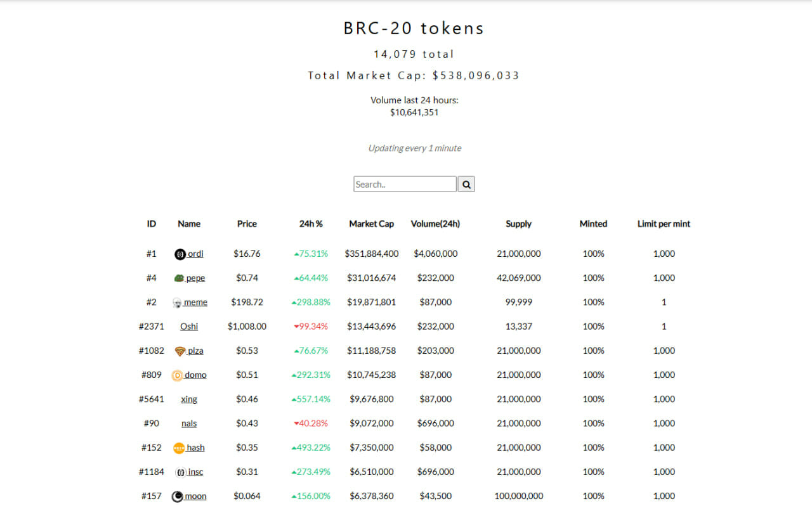The image size is (812, 506).
Task: Select the $0.064 moon price
Action: click(247, 496)
